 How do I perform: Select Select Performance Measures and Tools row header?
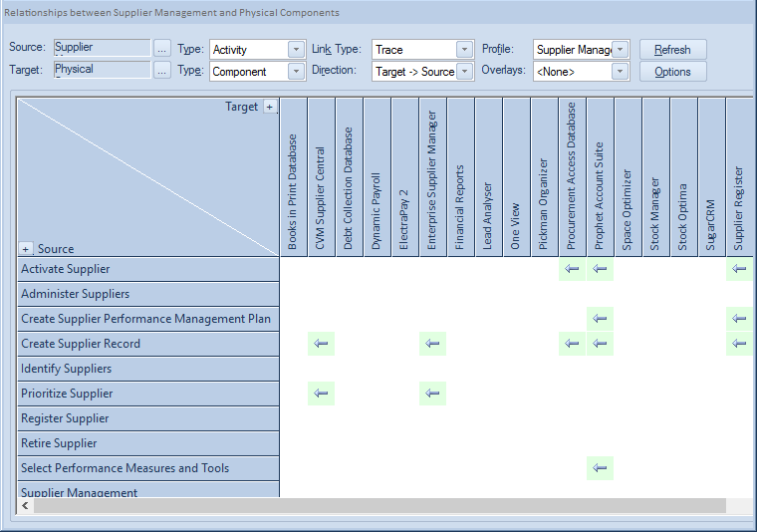[148, 468]
